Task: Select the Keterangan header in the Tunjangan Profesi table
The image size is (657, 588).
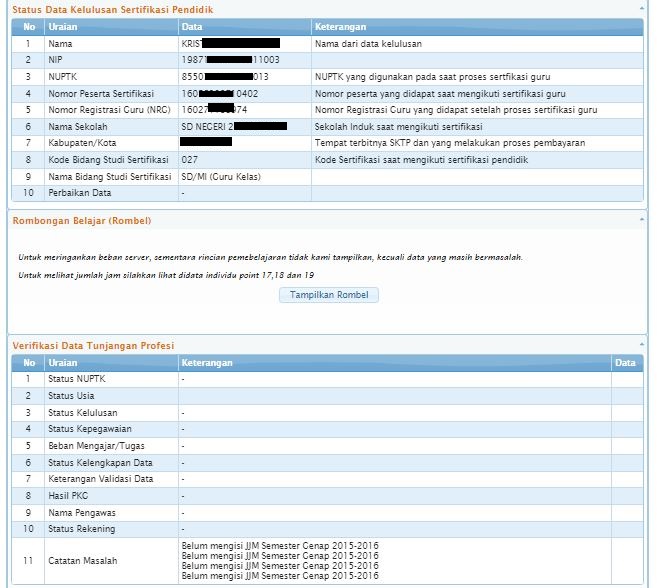Action: tap(207, 363)
